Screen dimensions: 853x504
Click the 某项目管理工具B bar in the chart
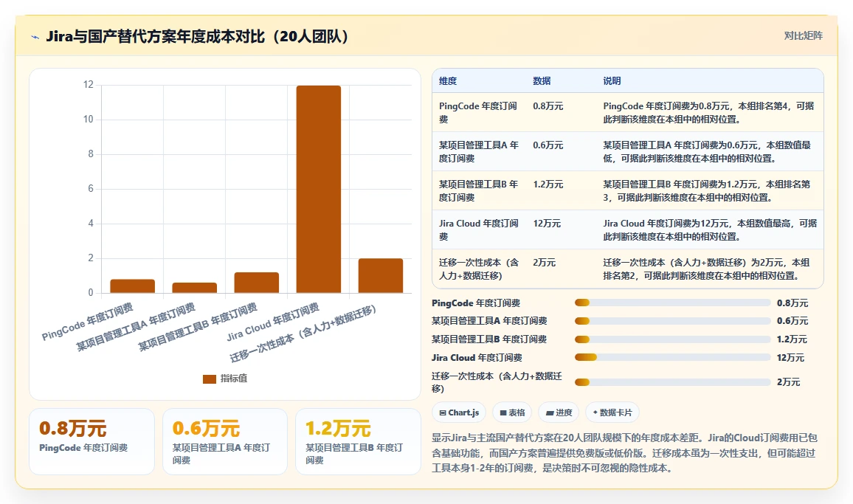coord(257,283)
